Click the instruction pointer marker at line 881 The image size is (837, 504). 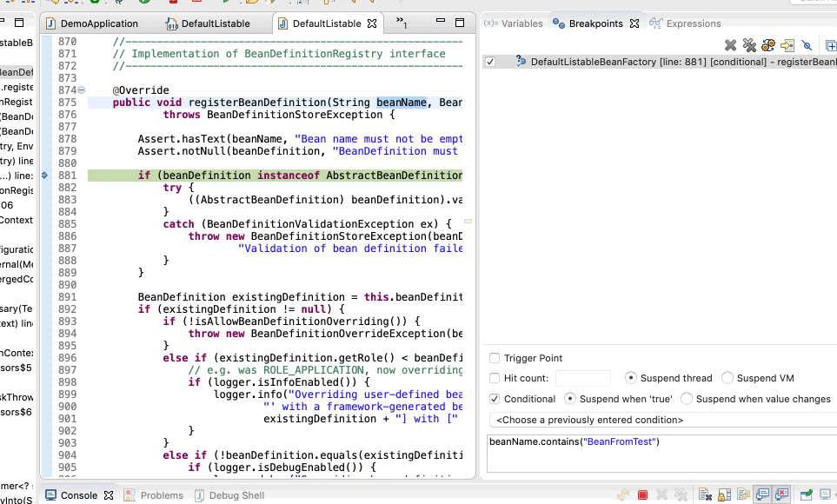coord(43,175)
